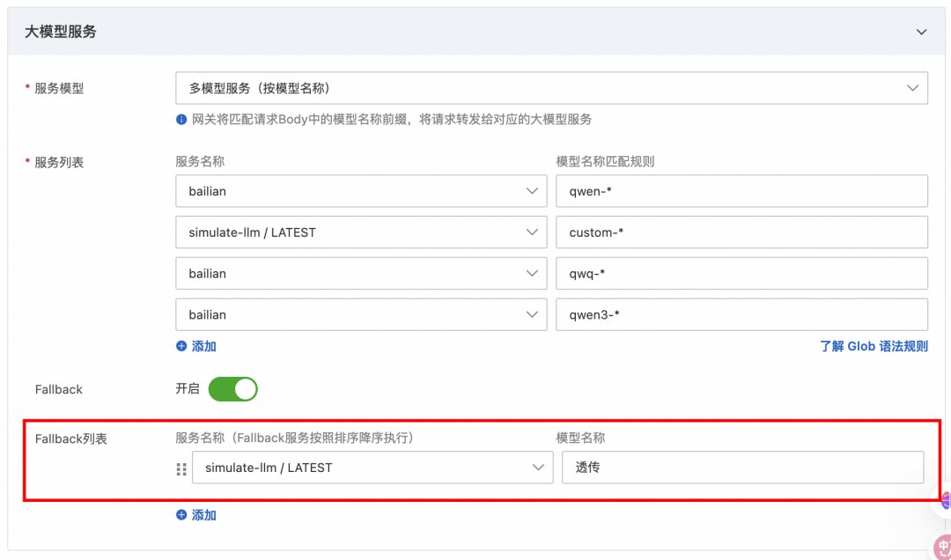Open service dropdown for qwen-* rule
Screen dimensions: 951x560
click(x=362, y=191)
